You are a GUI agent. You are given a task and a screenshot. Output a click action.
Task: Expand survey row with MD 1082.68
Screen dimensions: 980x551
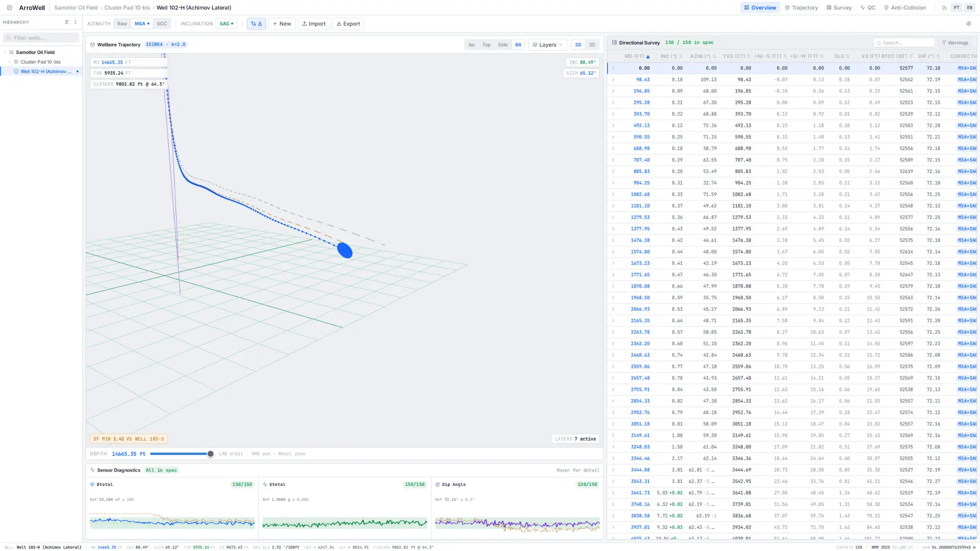point(613,194)
